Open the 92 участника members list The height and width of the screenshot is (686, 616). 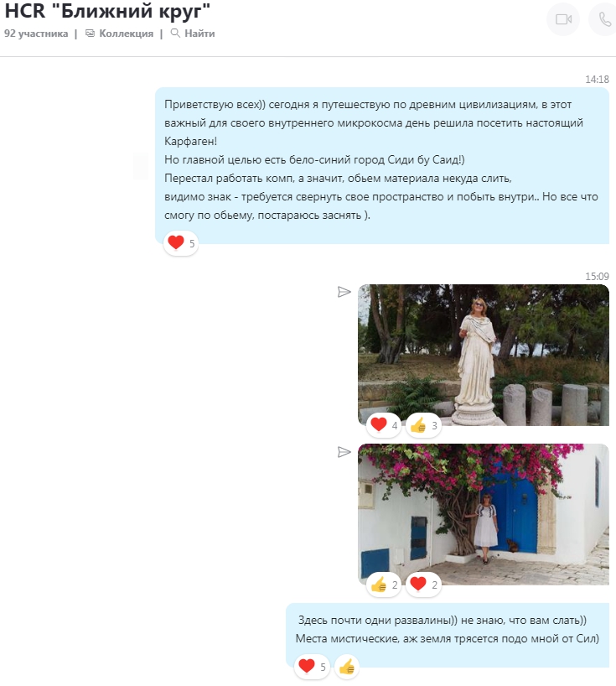36,34
